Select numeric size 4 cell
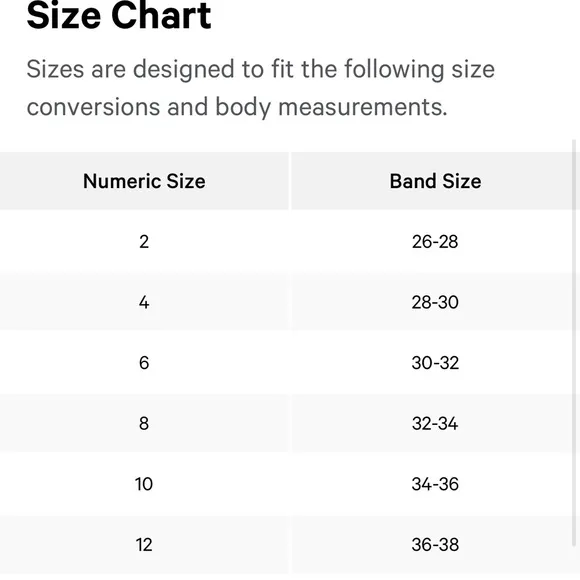Viewport: 580px width, 580px height. point(144,302)
